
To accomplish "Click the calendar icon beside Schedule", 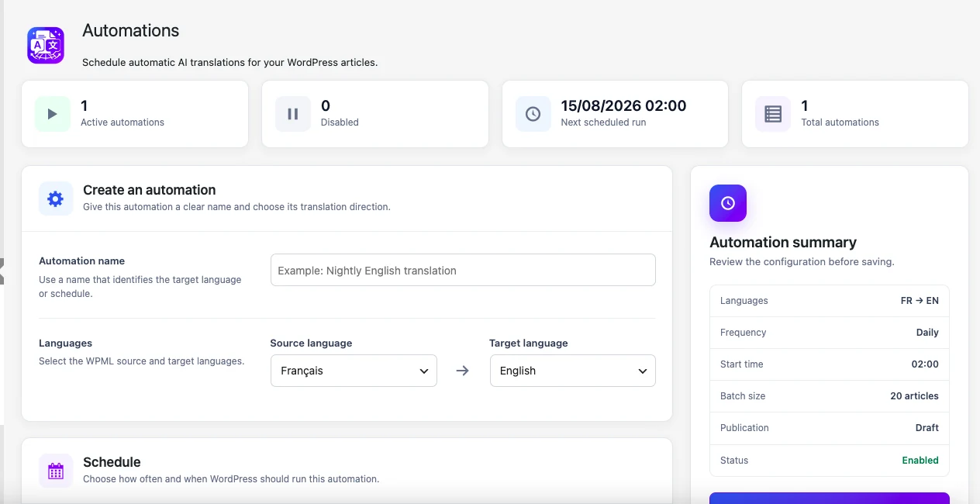I will coord(56,471).
